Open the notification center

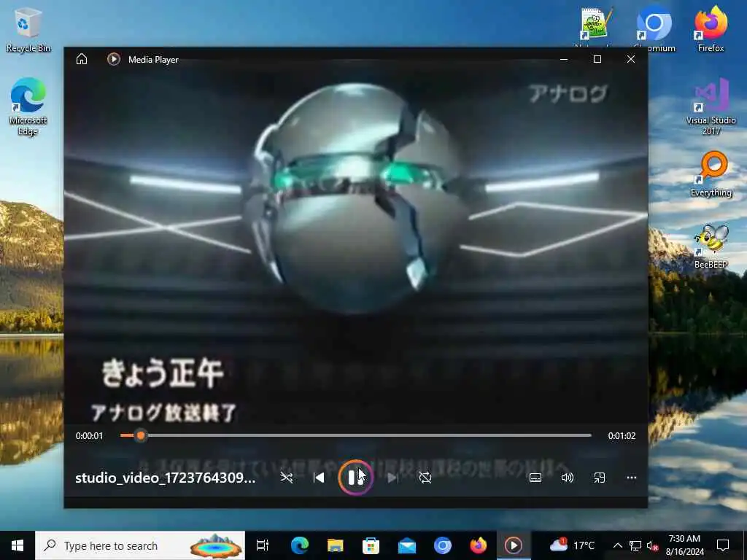point(723,545)
